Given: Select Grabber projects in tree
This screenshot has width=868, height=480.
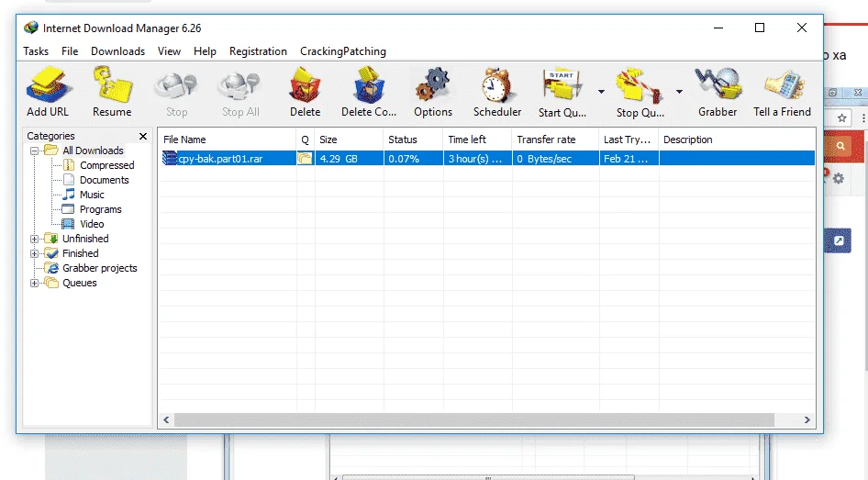Looking at the screenshot, I should (100, 268).
